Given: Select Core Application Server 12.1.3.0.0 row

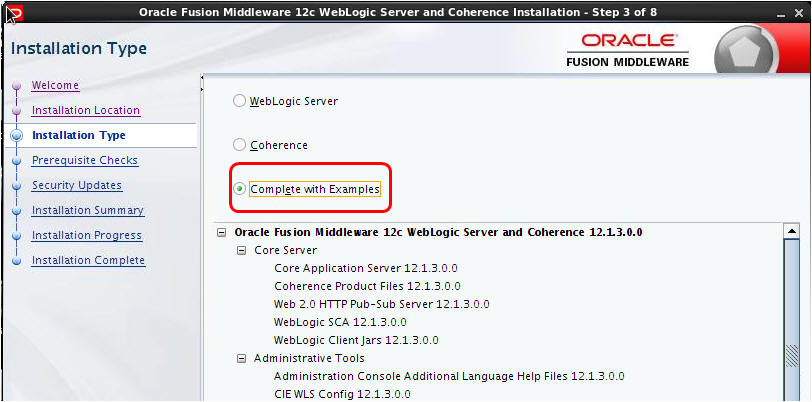Looking at the screenshot, I should (x=366, y=268).
